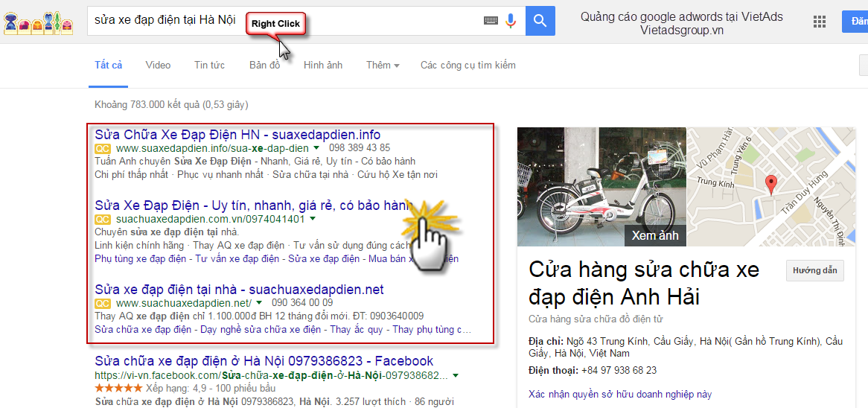This screenshot has width=868, height=408.
Task: Expand arrow next to suaxedapdien.info URL
Action: click(x=316, y=148)
